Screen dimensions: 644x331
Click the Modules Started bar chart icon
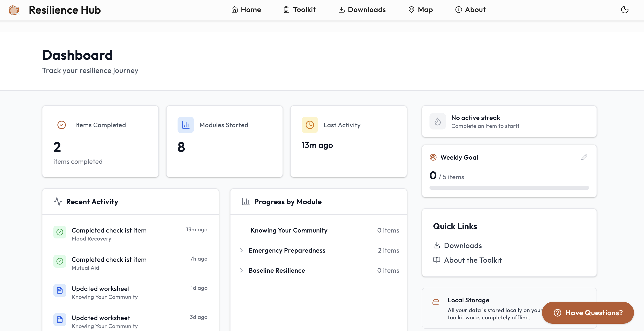(x=186, y=125)
